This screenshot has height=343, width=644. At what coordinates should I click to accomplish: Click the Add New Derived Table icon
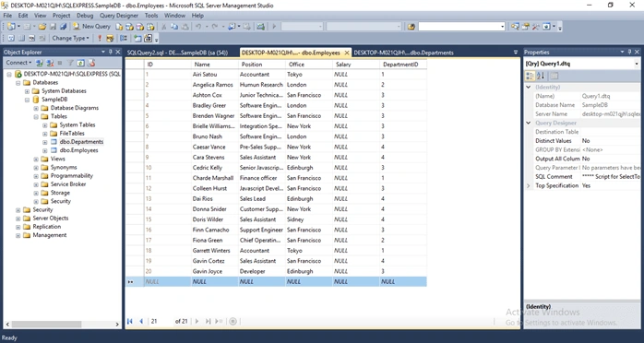click(148, 38)
